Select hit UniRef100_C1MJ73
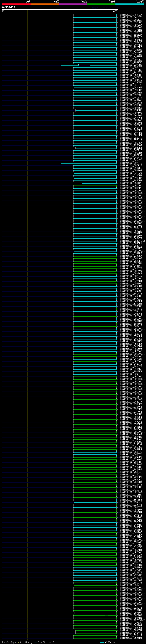The width and height of the screenshot is (146, 644). pyautogui.click(x=131, y=608)
